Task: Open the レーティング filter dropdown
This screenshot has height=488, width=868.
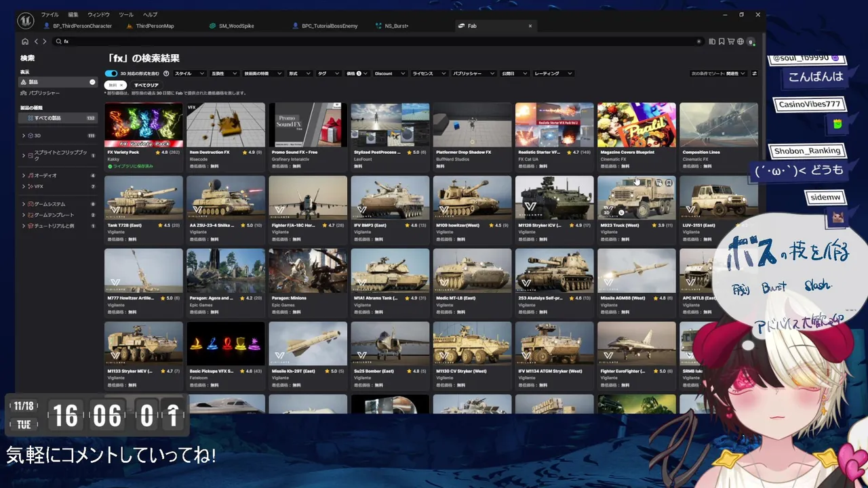Action: [x=553, y=73]
